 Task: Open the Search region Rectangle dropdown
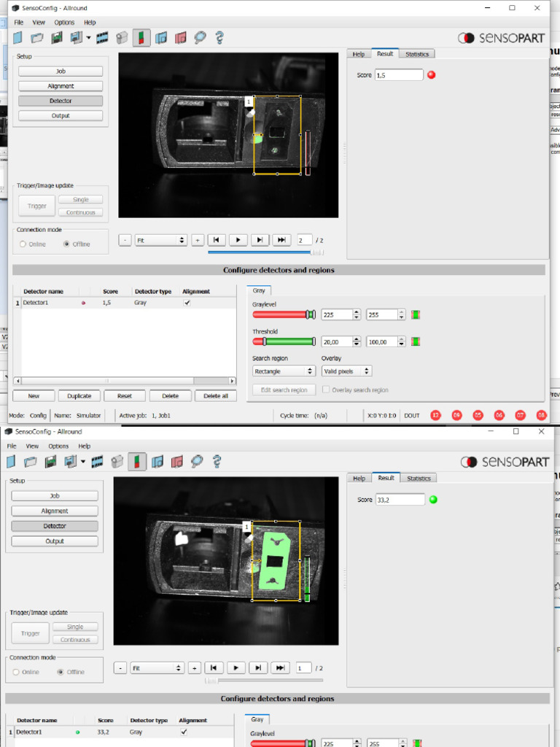(x=284, y=371)
